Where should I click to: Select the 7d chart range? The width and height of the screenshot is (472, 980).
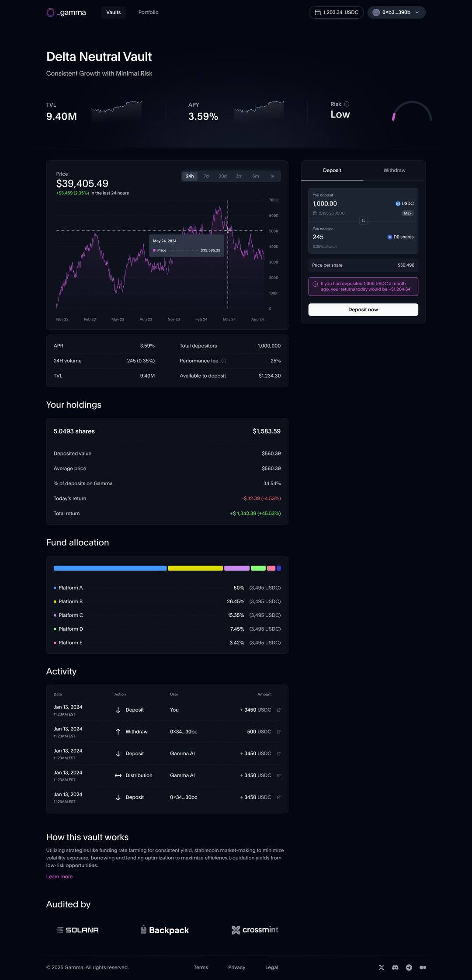tap(206, 176)
